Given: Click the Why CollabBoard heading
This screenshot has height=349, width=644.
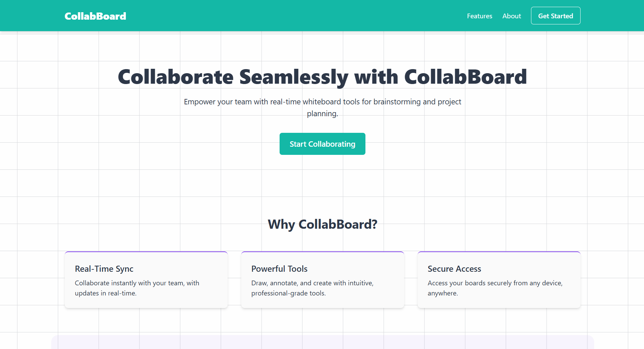Looking at the screenshot, I should tap(322, 224).
